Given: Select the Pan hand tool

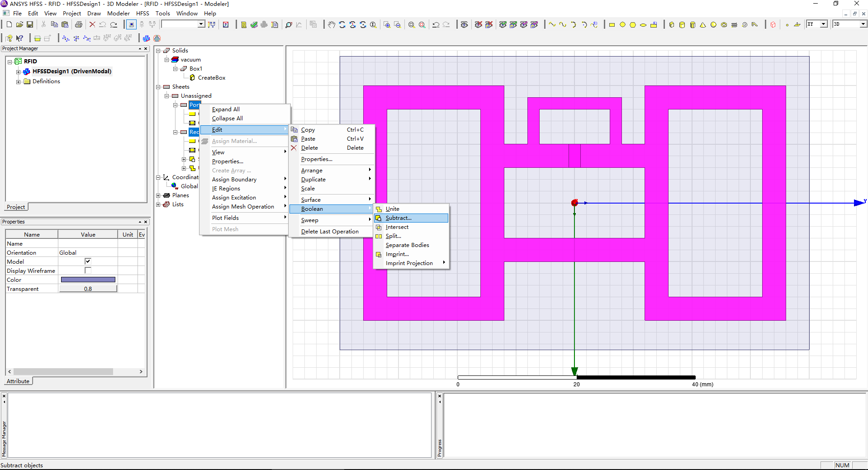Looking at the screenshot, I should pos(332,24).
